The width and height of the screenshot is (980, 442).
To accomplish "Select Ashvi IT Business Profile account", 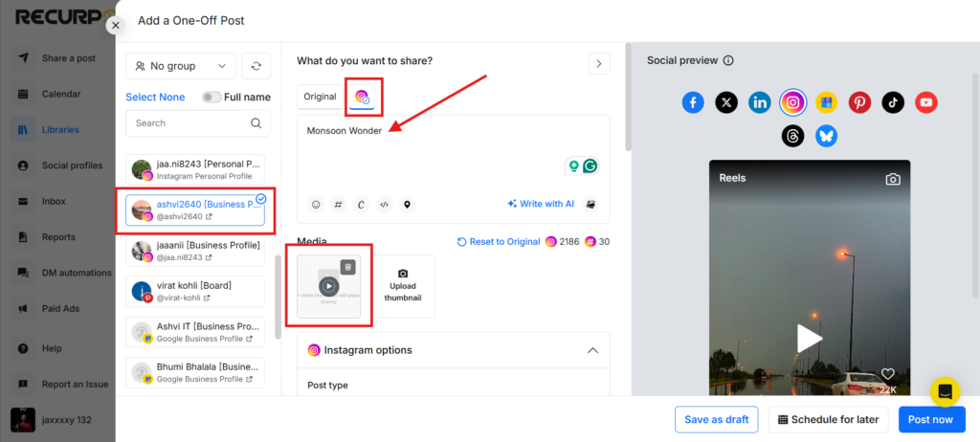I will pos(195,332).
